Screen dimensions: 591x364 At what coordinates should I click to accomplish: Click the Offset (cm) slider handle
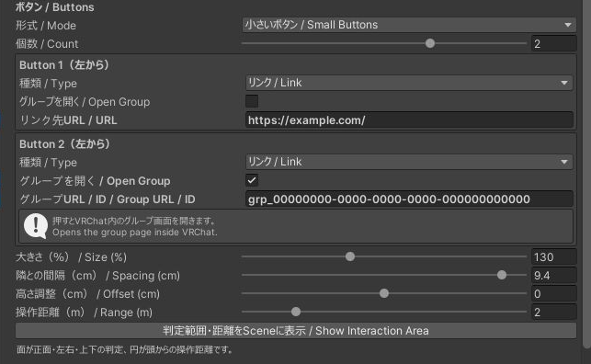[384, 293]
